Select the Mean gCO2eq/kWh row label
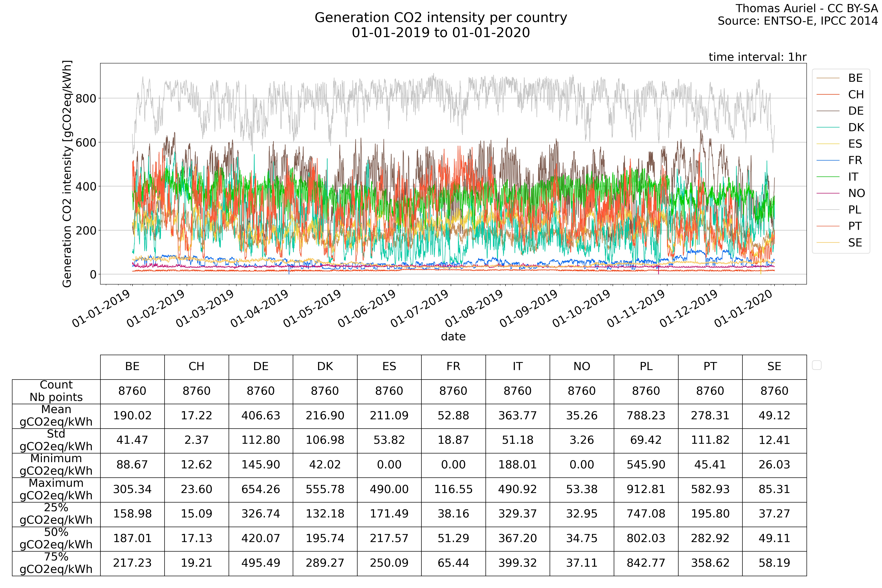882x588 pixels. [56, 415]
